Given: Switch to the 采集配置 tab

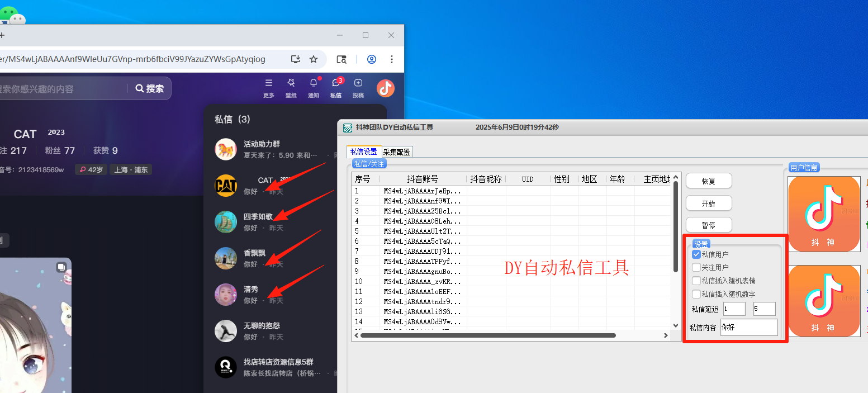Looking at the screenshot, I should 397,151.
